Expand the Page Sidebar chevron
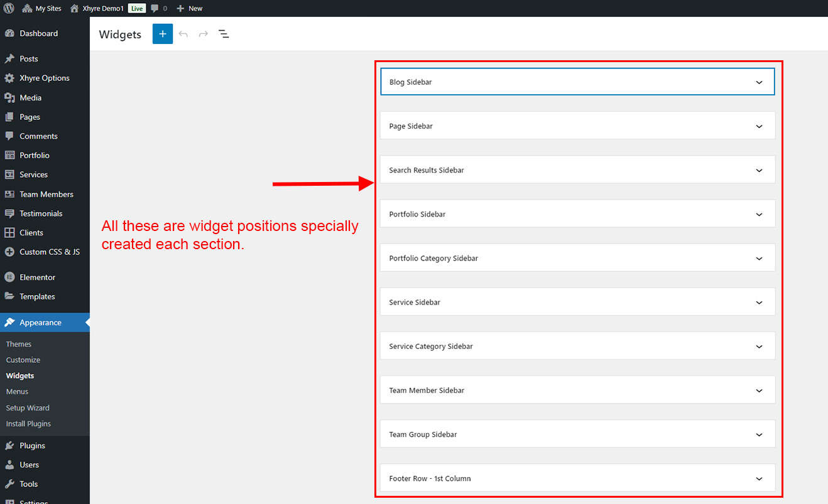Viewport: 828px width, 504px height. coord(759,126)
